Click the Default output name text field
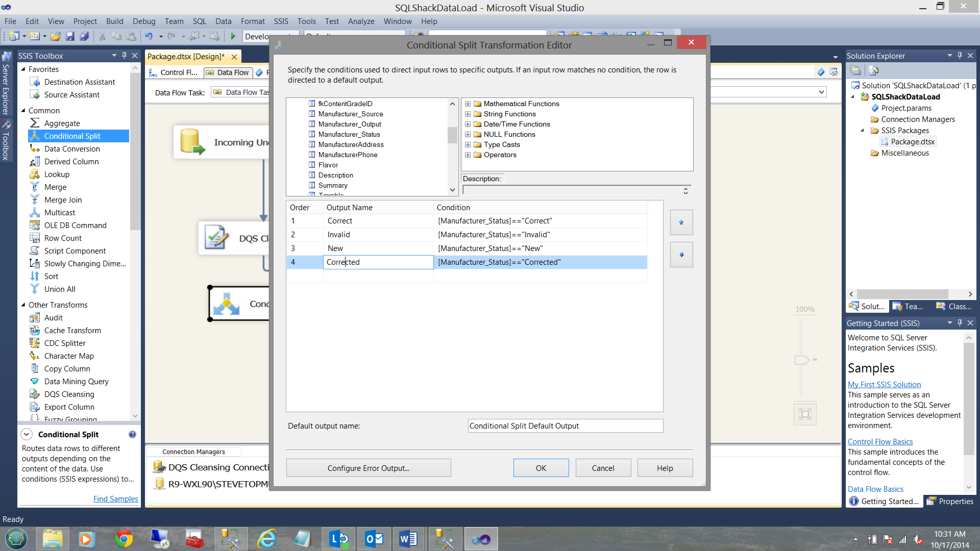 tap(565, 425)
